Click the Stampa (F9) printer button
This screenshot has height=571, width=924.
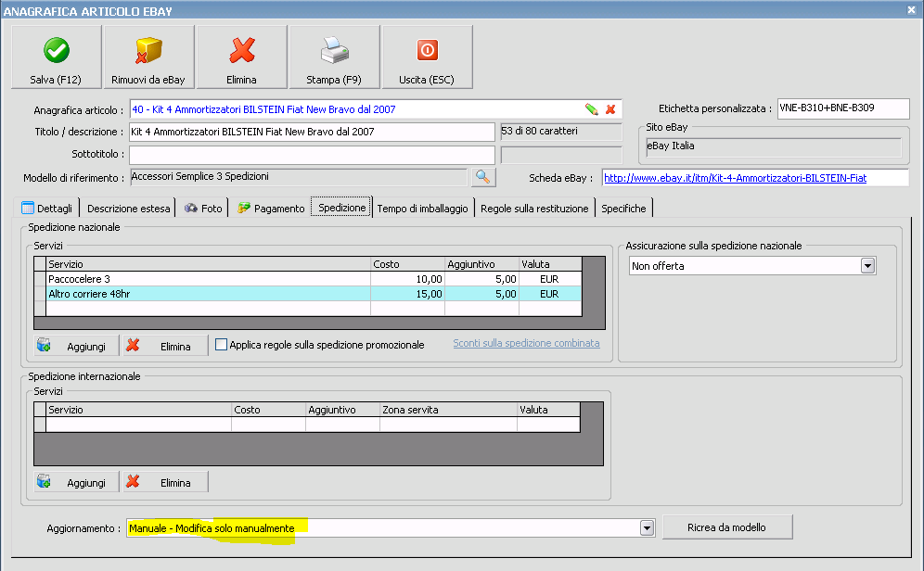(334, 57)
